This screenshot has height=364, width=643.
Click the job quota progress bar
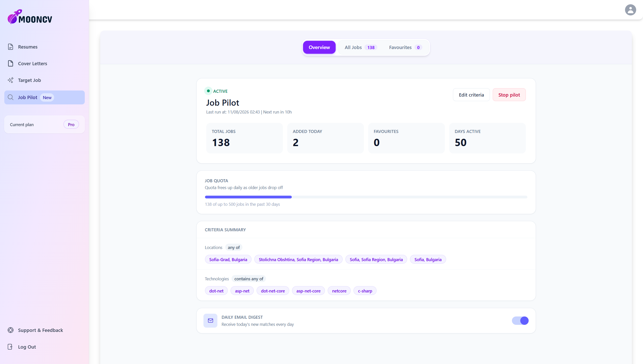366,197
